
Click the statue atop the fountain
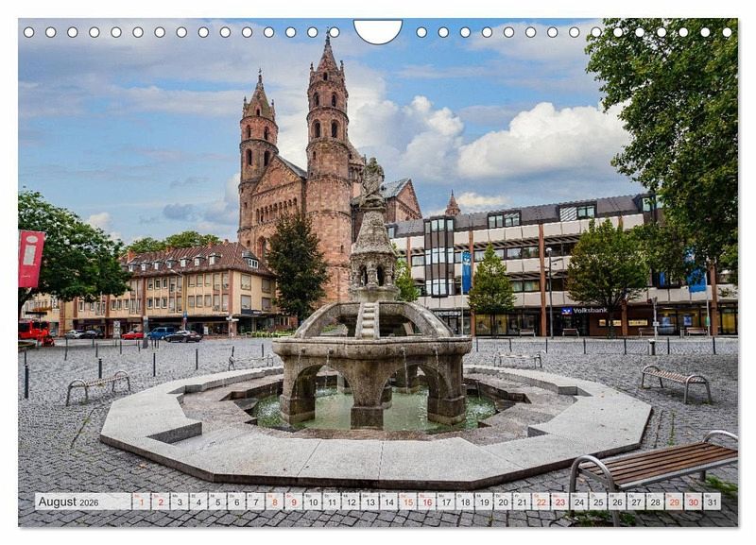tap(372, 181)
